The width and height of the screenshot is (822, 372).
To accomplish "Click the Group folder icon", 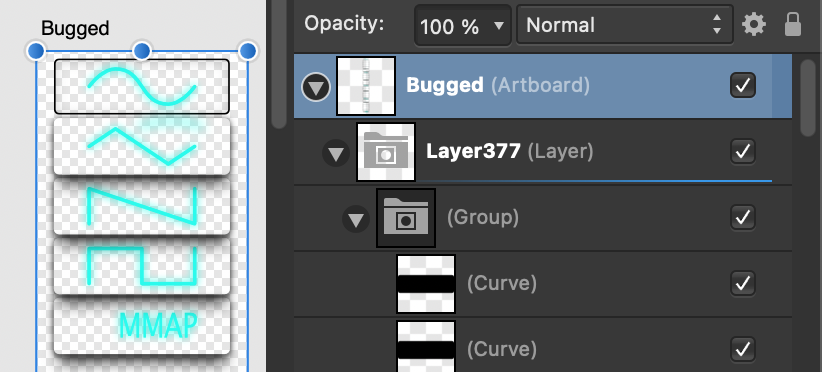I will point(406,217).
